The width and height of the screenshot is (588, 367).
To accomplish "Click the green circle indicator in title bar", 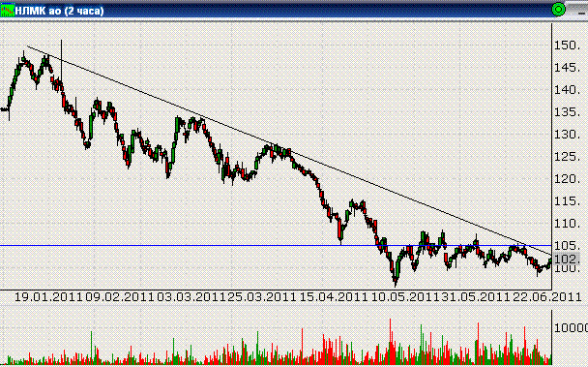I will coord(558,10).
